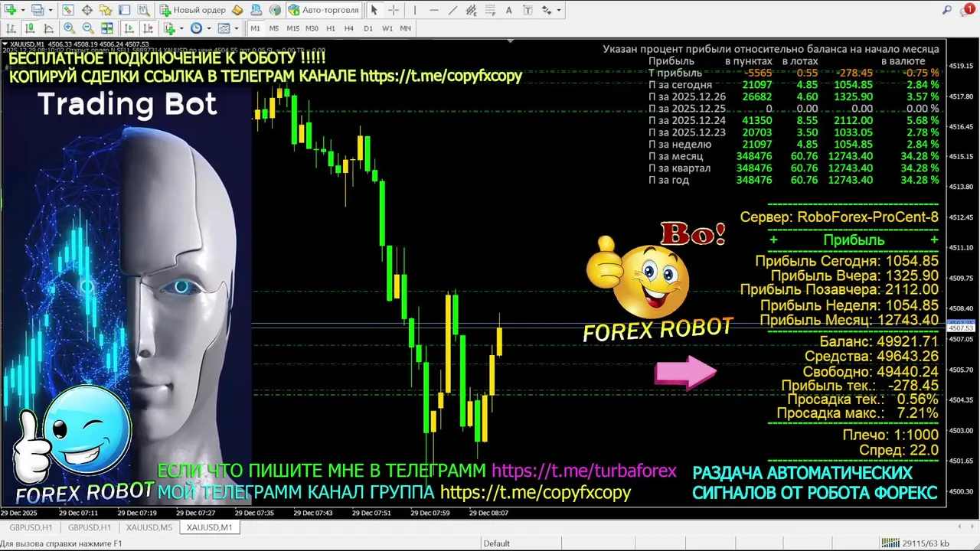Viewport: 980px width, 551px height.
Task: Select the H1 timeframe
Action: click(331, 28)
